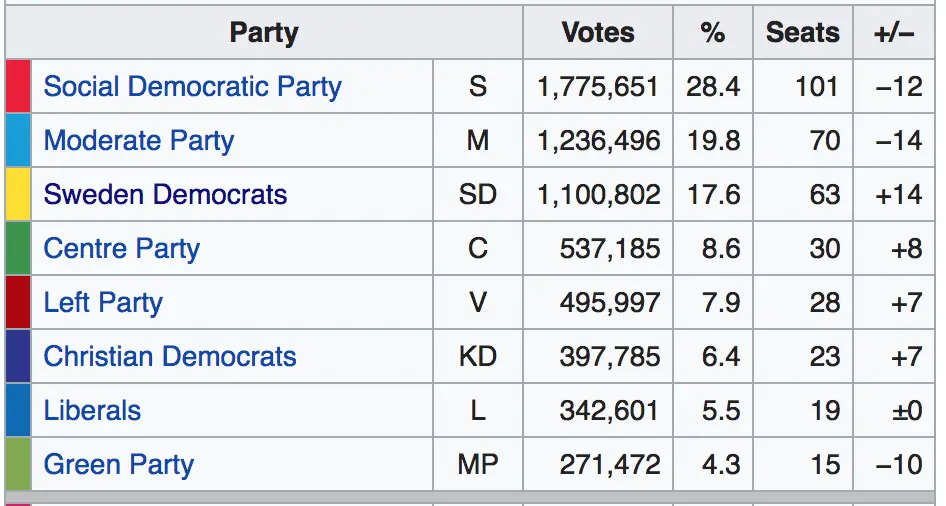946x506 pixels.
Task: Open the Christian Democrats link
Action: point(170,357)
